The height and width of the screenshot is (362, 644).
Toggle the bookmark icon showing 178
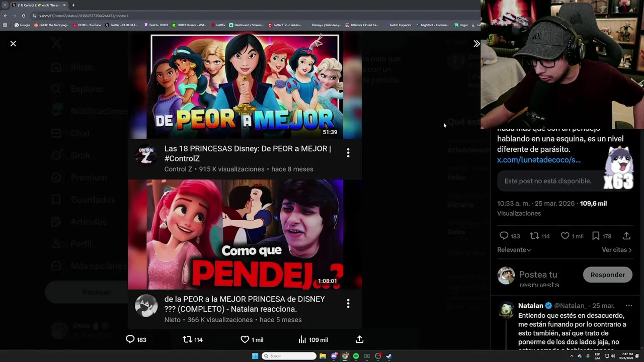pos(596,236)
